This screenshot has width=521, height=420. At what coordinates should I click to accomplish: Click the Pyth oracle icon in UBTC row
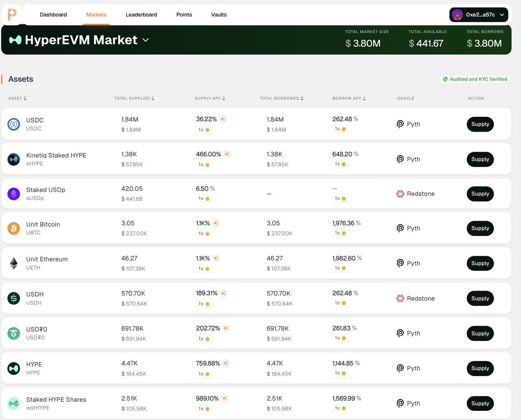400,228
